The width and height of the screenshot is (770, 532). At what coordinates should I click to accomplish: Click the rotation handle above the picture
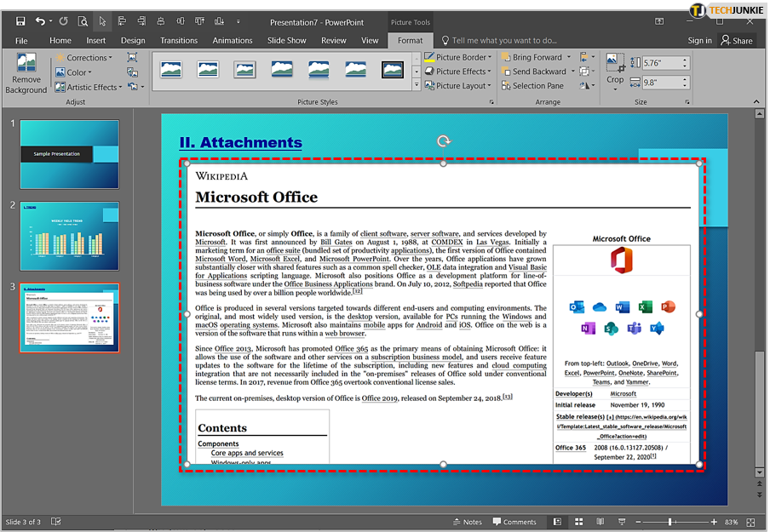coord(444,141)
